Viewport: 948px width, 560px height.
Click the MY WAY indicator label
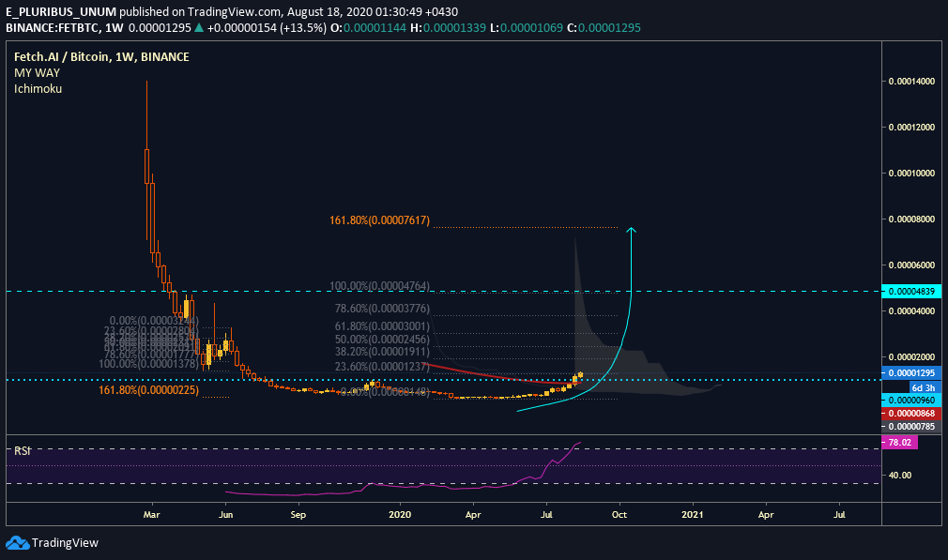(37, 72)
